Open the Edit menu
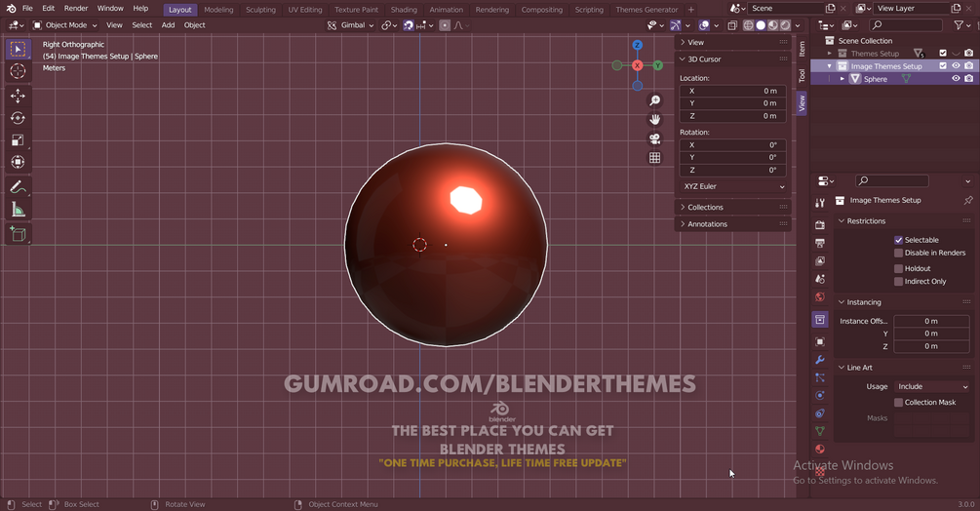980x511 pixels. pyautogui.click(x=48, y=8)
